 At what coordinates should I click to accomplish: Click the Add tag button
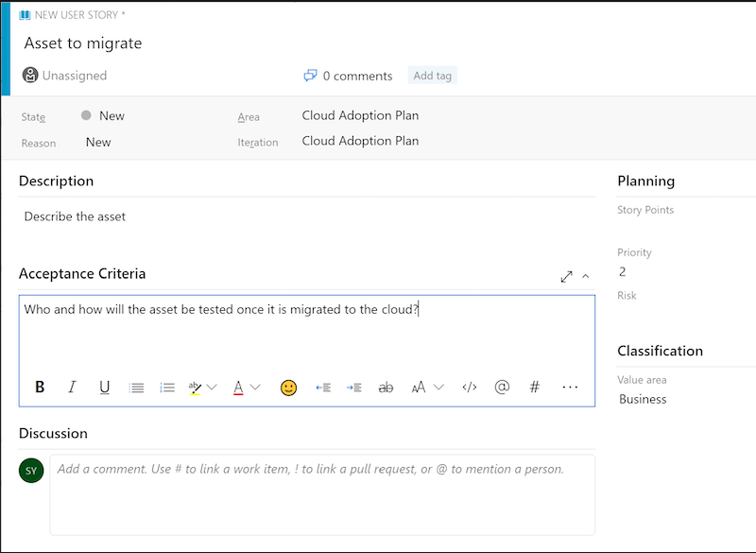(x=433, y=76)
